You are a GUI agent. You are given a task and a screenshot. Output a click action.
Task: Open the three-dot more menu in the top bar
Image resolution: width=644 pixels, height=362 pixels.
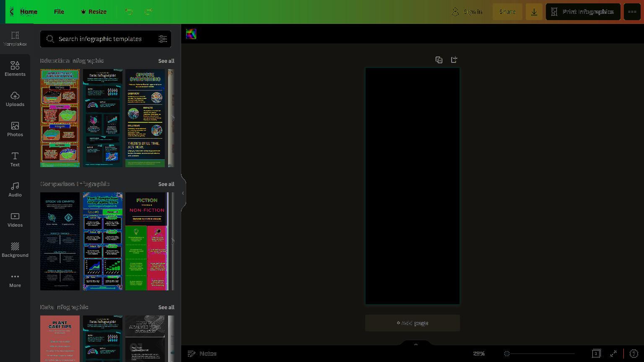point(632,12)
